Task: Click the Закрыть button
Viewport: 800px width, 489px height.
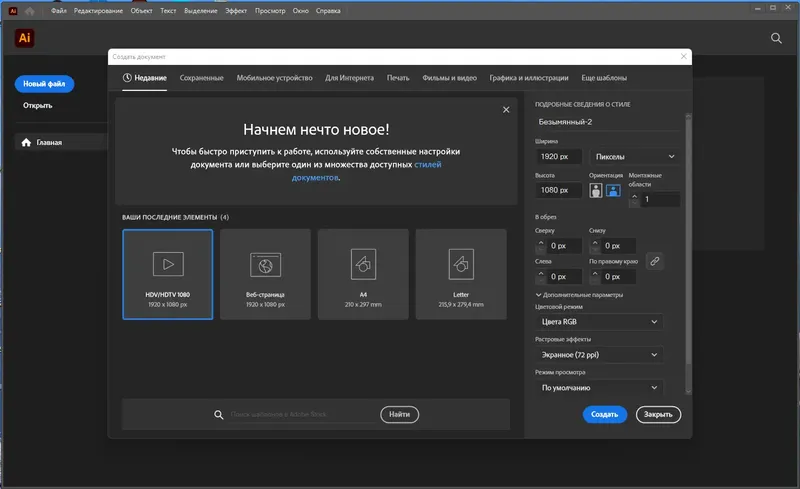Action: (x=658, y=414)
